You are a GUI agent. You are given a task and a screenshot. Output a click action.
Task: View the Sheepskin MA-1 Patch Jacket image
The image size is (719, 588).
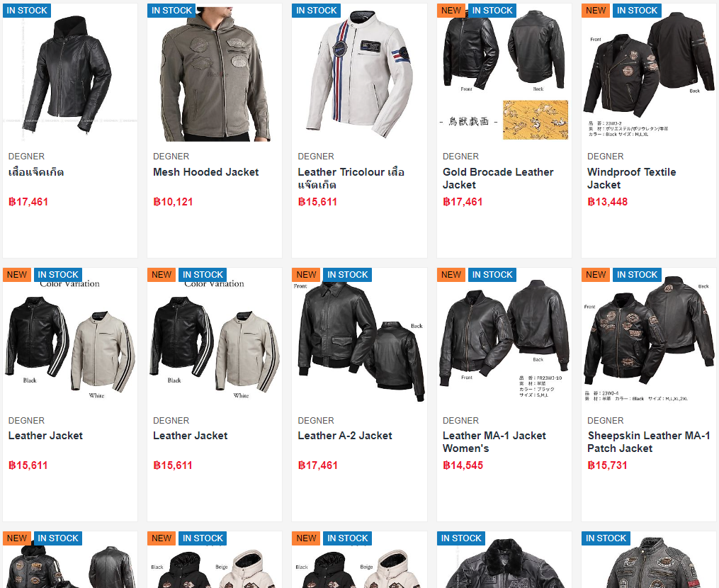pos(648,337)
